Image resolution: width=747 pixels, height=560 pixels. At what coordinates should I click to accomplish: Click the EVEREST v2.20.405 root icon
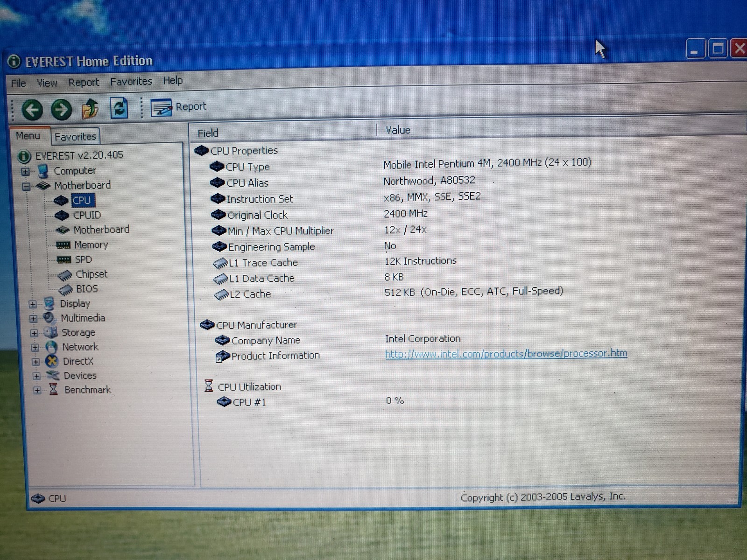[24, 156]
